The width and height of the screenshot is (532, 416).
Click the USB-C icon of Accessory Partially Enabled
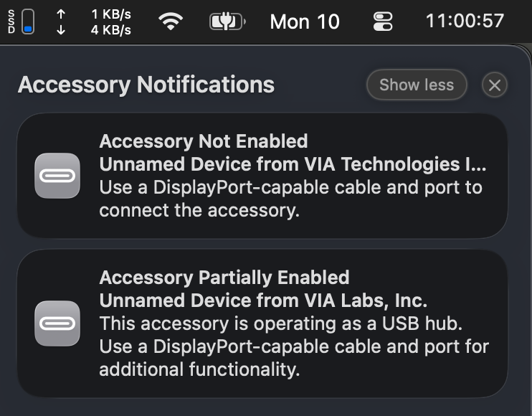(57, 323)
